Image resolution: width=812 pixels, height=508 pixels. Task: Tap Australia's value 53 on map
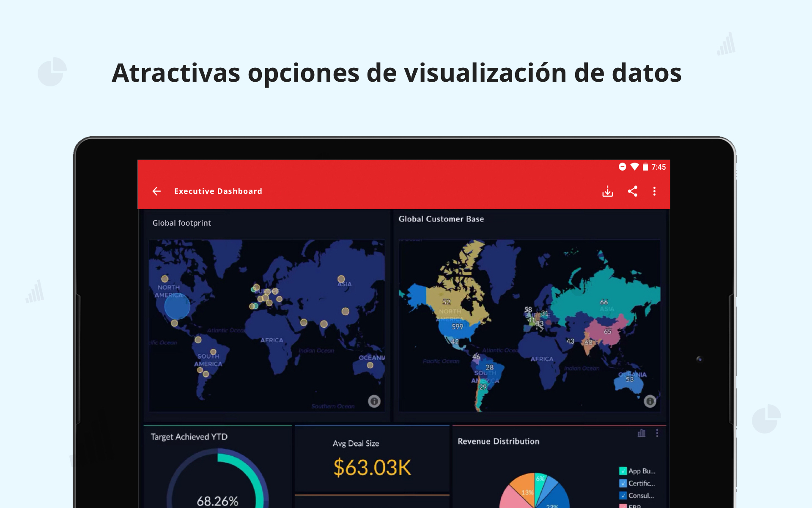click(630, 379)
